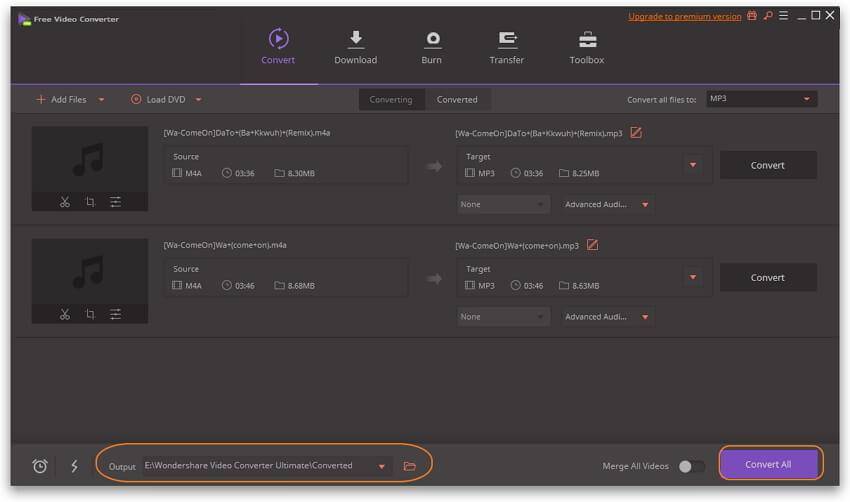Click the lightning bolt high-speed icon
Image resolution: width=850 pixels, height=502 pixels.
click(x=74, y=466)
